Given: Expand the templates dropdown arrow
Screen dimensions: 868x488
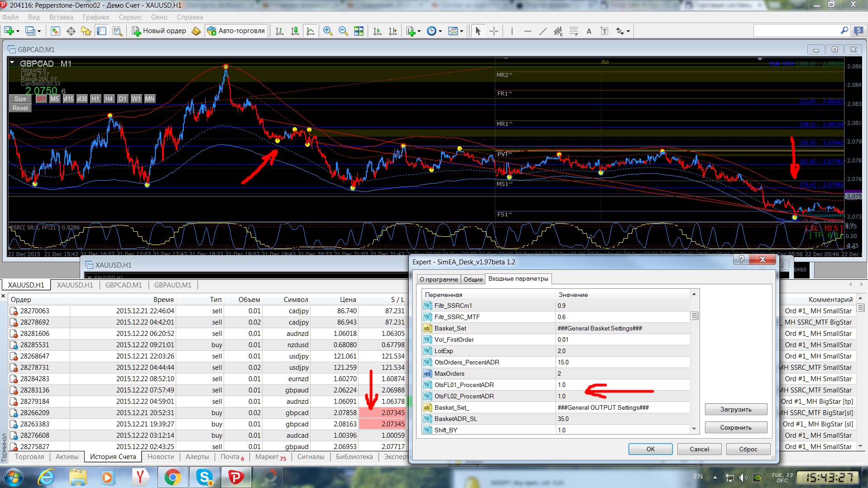Looking at the screenshot, I should point(461,31).
